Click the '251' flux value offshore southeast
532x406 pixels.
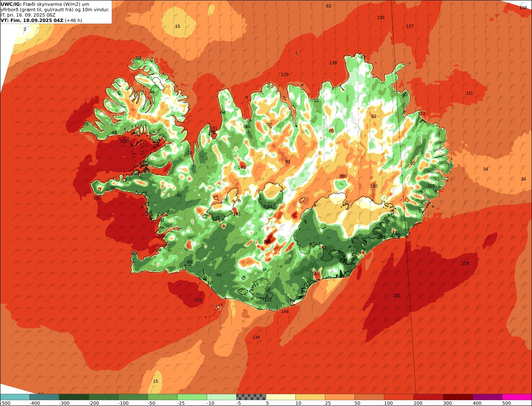[x=397, y=296]
